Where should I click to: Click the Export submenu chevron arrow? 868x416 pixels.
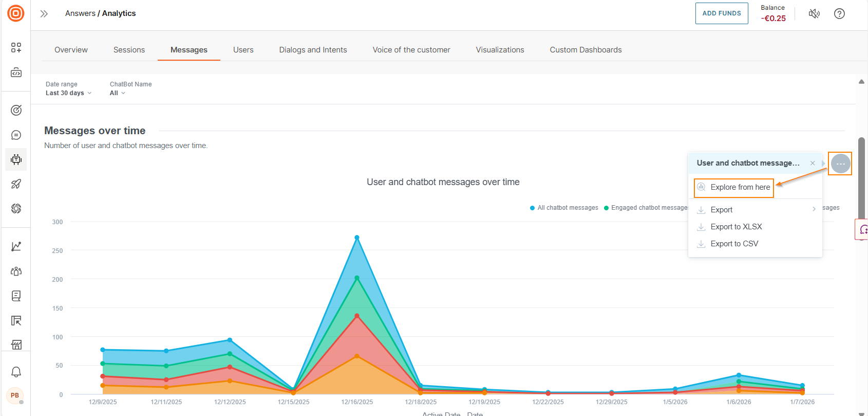click(814, 209)
